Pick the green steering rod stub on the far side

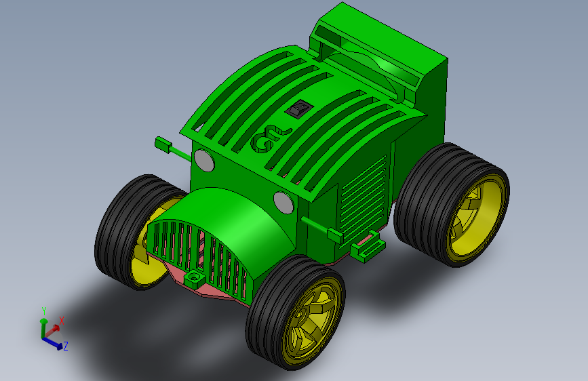click(172, 148)
